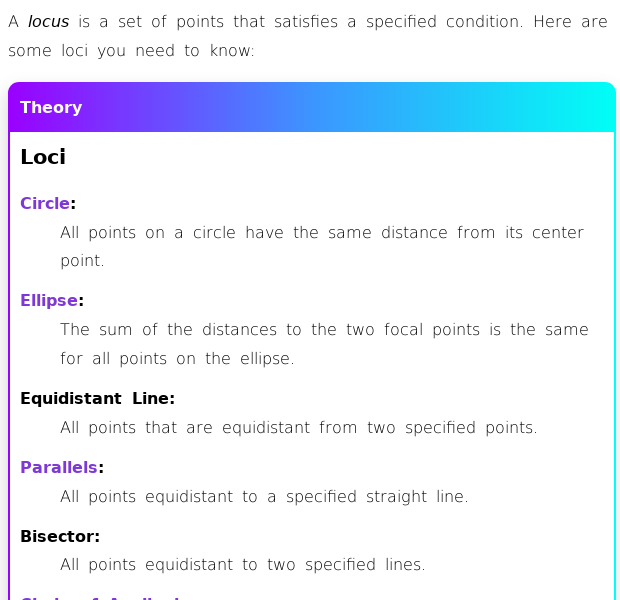Click the text 'some loci you need to know:'
This screenshot has width=620, height=600.
click(x=130, y=50)
